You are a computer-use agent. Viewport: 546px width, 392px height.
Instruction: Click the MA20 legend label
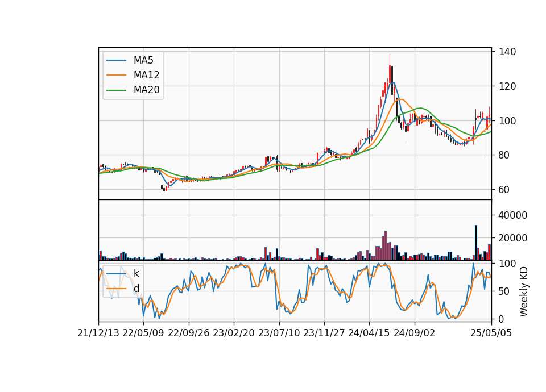[x=146, y=90]
